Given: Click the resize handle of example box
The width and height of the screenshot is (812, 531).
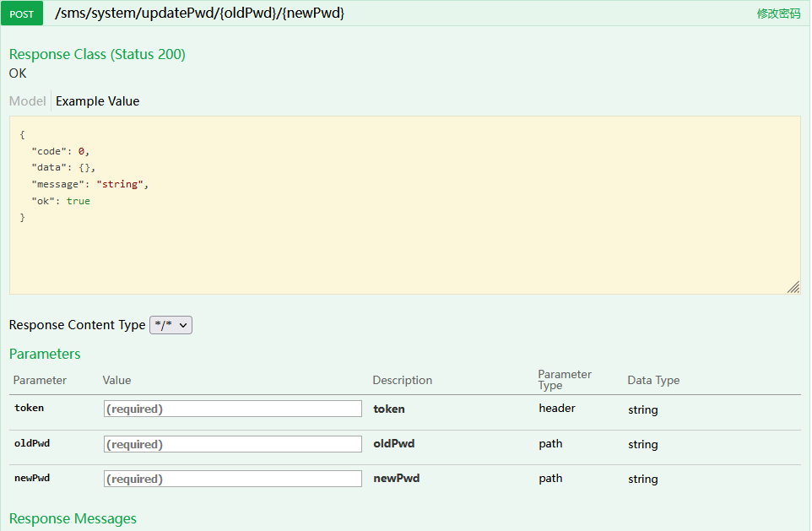Looking at the screenshot, I should 794,288.
